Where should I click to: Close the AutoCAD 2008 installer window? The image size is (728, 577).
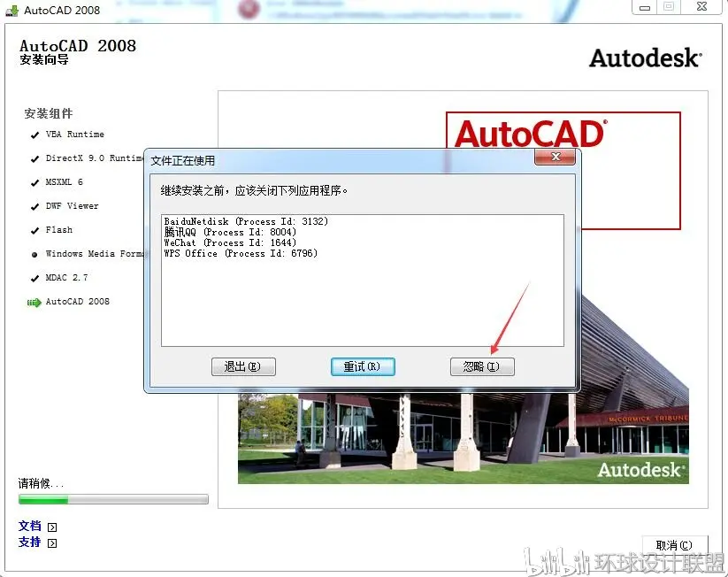701,7
